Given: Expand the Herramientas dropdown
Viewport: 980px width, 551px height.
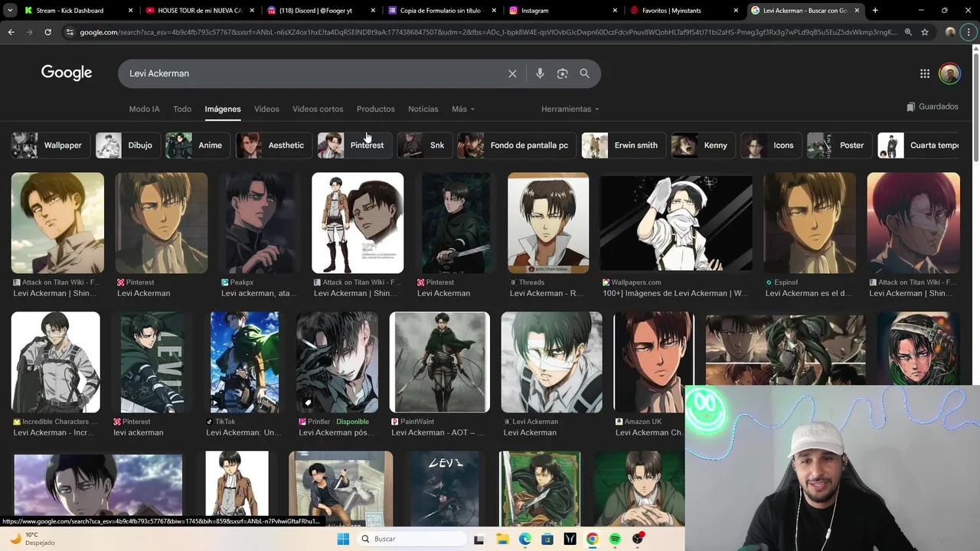Looking at the screenshot, I should [x=570, y=109].
